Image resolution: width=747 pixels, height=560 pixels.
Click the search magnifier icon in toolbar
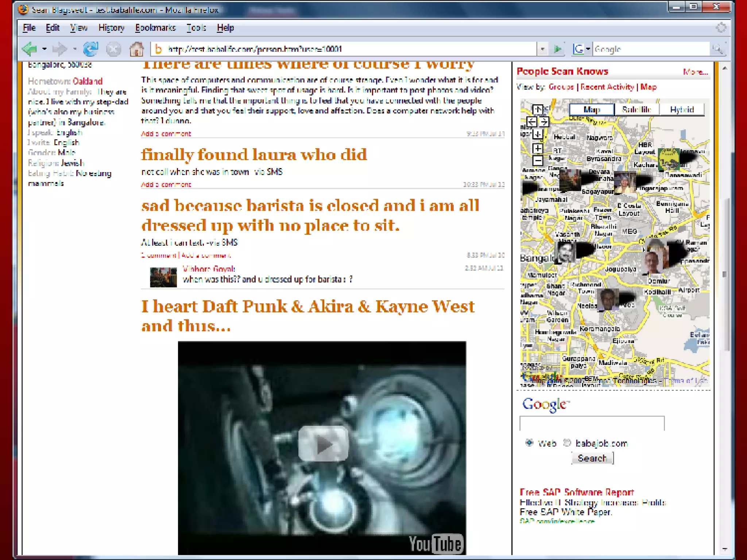pyautogui.click(x=718, y=49)
